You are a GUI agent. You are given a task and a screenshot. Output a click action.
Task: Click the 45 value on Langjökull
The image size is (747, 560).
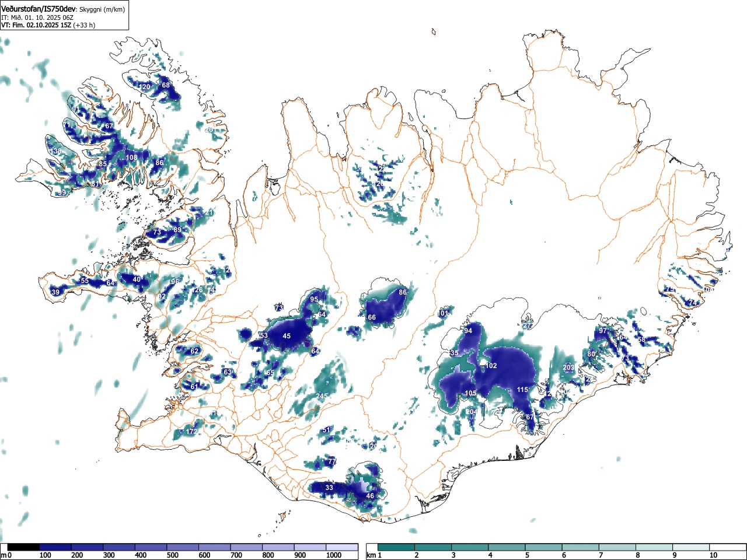click(x=287, y=336)
